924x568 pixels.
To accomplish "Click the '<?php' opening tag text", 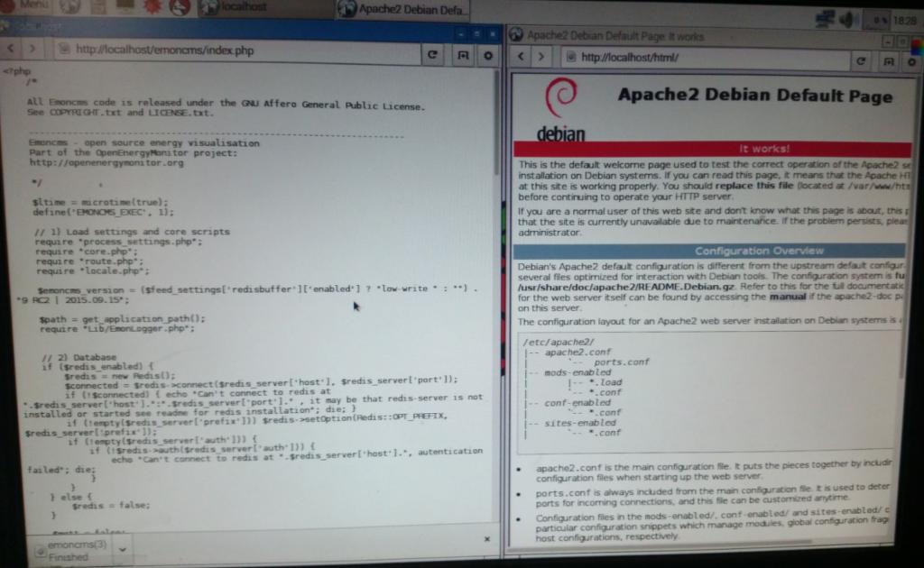I will pyautogui.click(x=16, y=70).
